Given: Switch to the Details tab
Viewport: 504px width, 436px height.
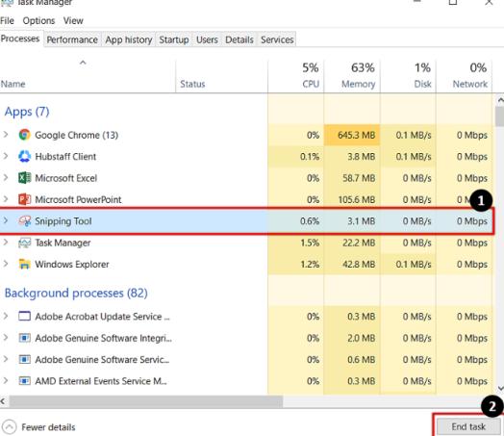Looking at the screenshot, I should pos(239,39).
